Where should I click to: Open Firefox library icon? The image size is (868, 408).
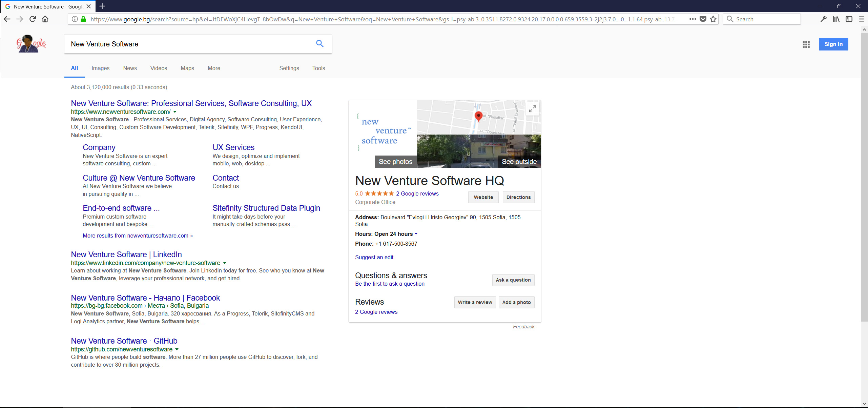836,19
